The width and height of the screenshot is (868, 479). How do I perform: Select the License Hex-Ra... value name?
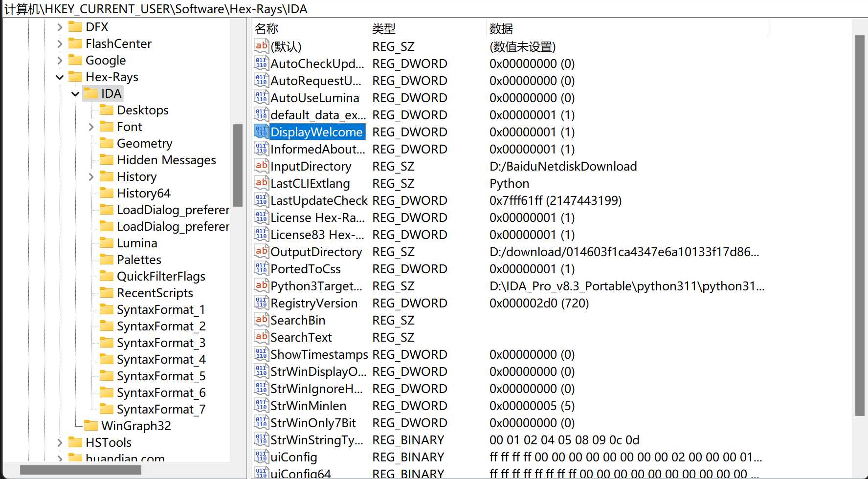pos(317,218)
